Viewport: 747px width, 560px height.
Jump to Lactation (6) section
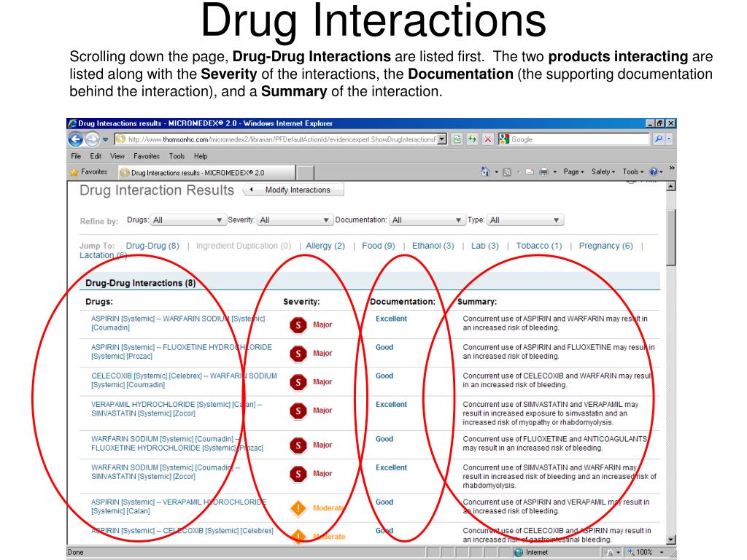point(103,255)
